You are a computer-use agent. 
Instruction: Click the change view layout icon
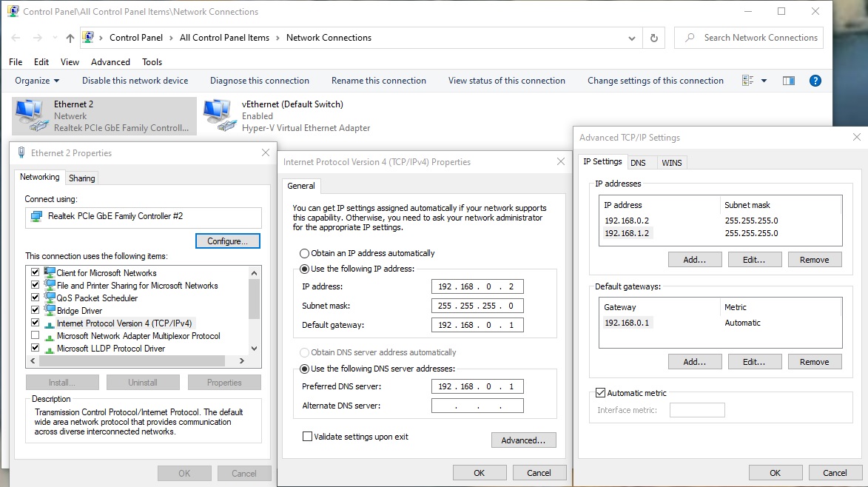[747, 81]
